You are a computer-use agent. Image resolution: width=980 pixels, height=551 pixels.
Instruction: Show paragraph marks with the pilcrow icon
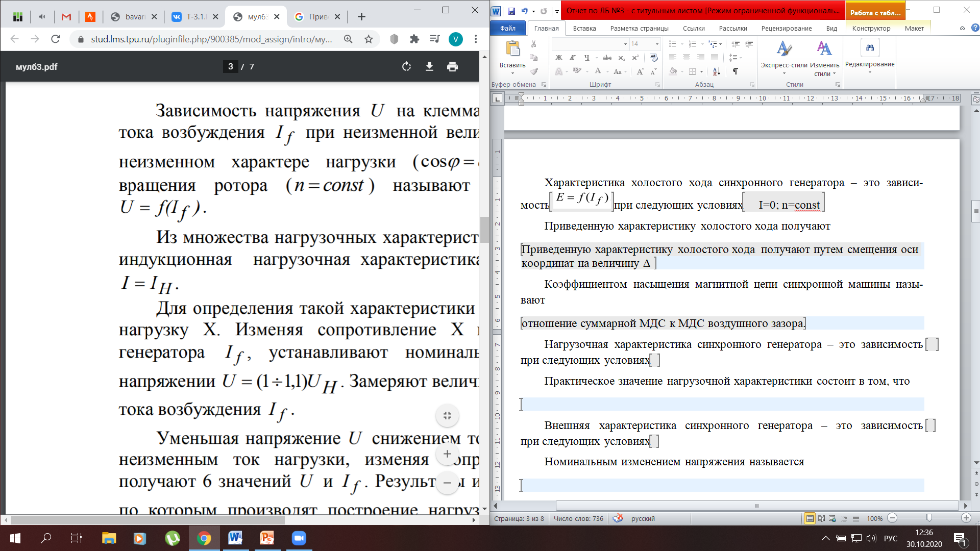coord(736,71)
